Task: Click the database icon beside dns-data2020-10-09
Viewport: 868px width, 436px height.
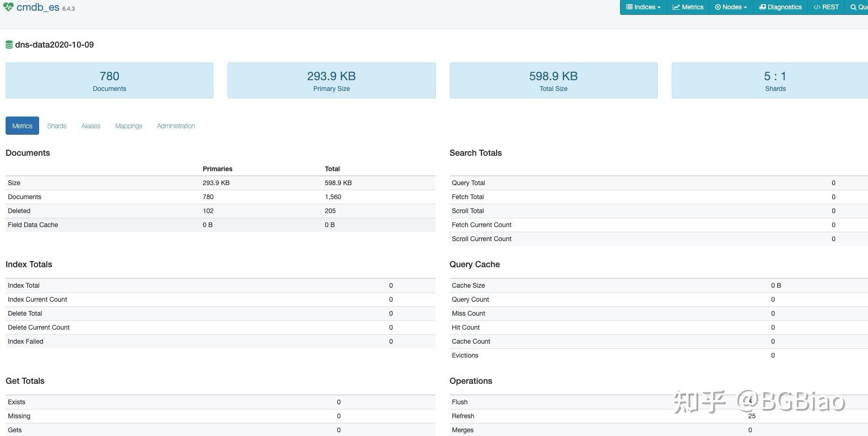Action: tap(9, 44)
